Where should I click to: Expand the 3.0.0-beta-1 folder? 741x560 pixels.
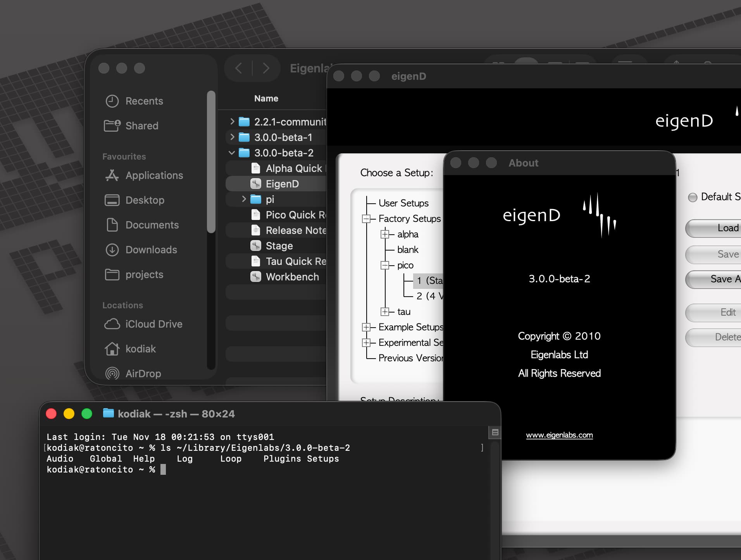tap(232, 137)
